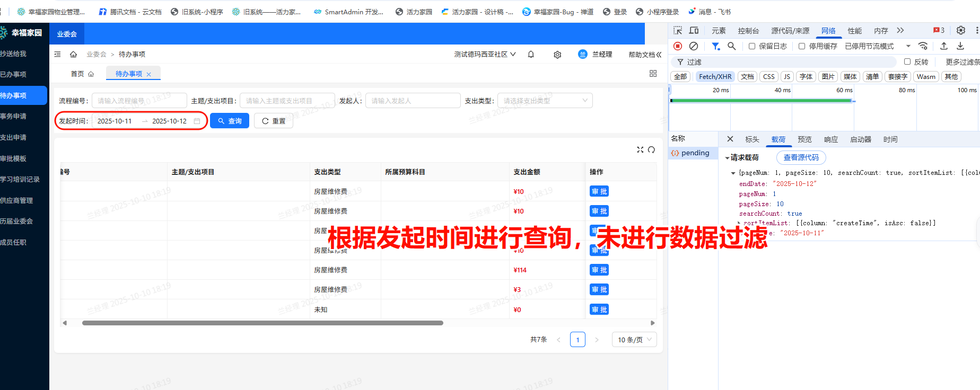Import HAR file upload icon
The height and width of the screenshot is (390, 980).
click(x=944, y=46)
